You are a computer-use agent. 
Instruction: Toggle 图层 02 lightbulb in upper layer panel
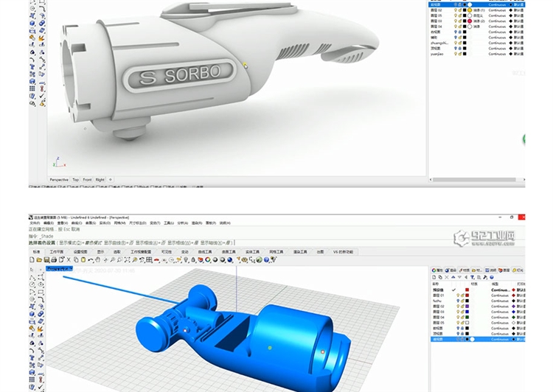pyautogui.click(x=456, y=10)
